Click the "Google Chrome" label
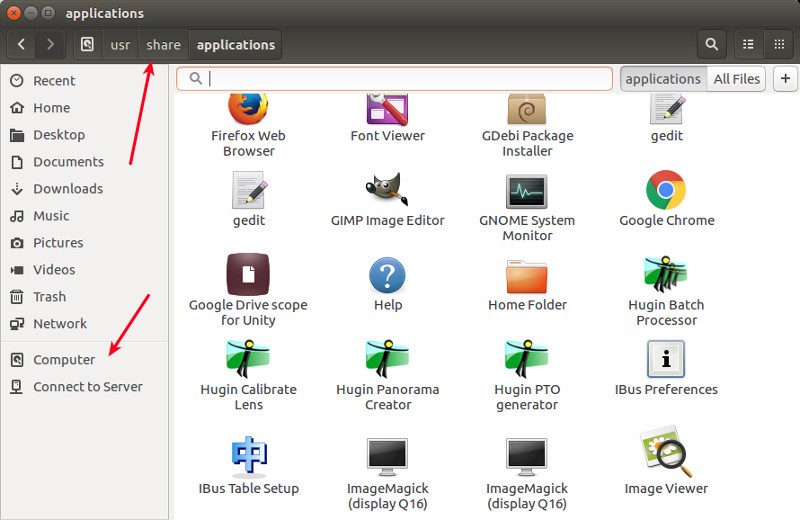The image size is (800, 520). click(x=666, y=220)
